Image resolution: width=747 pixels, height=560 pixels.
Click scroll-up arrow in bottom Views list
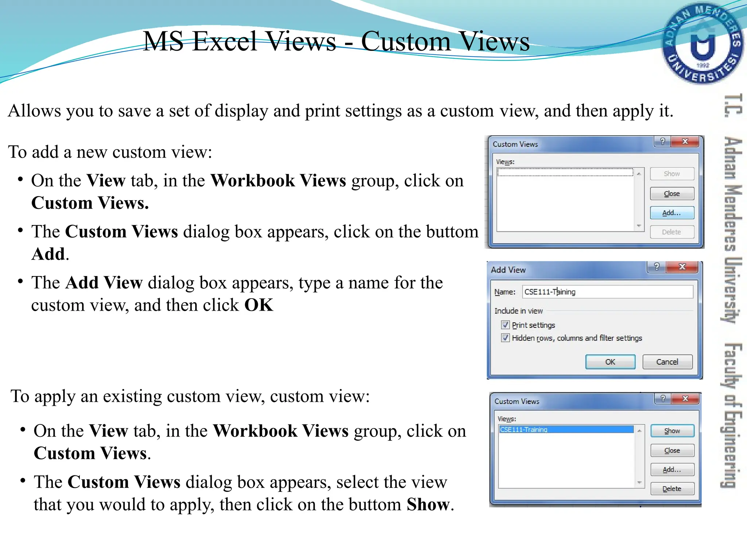pos(639,431)
